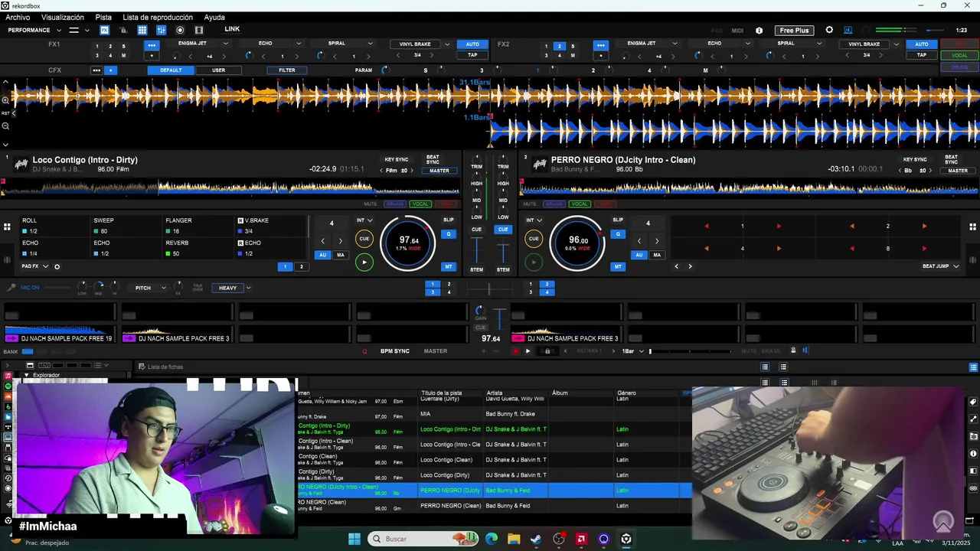Screen dimensions: 980x551
Task: Open the Lista de reproducción menu
Action: pyautogui.click(x=158, y=17)
